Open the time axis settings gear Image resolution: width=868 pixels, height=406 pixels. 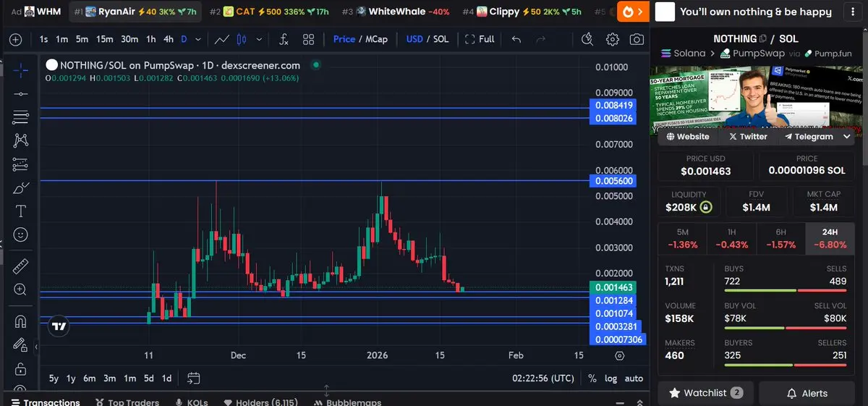pos(619,355)
